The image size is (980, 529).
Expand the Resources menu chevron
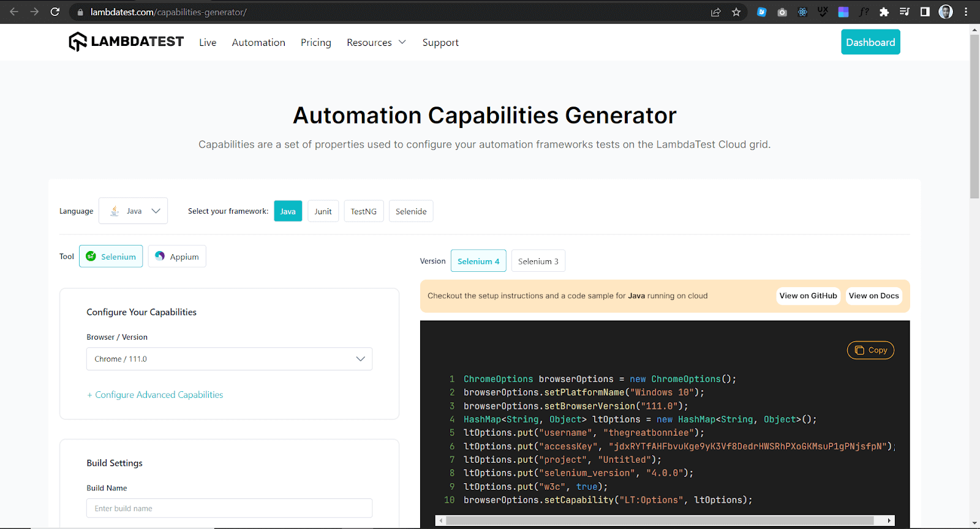[402, 42]
